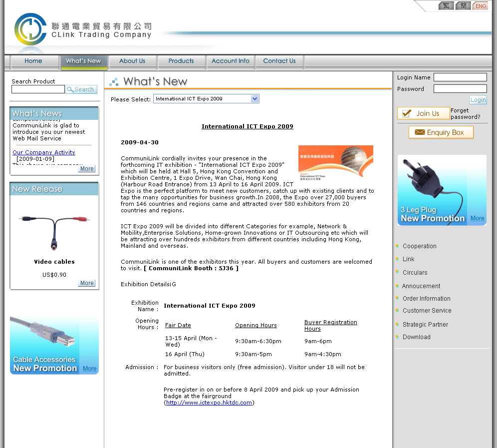Follow the ictexpo.hktdc.com link
The height and width of the screenshot is (448, 497).
pos(209,403)
